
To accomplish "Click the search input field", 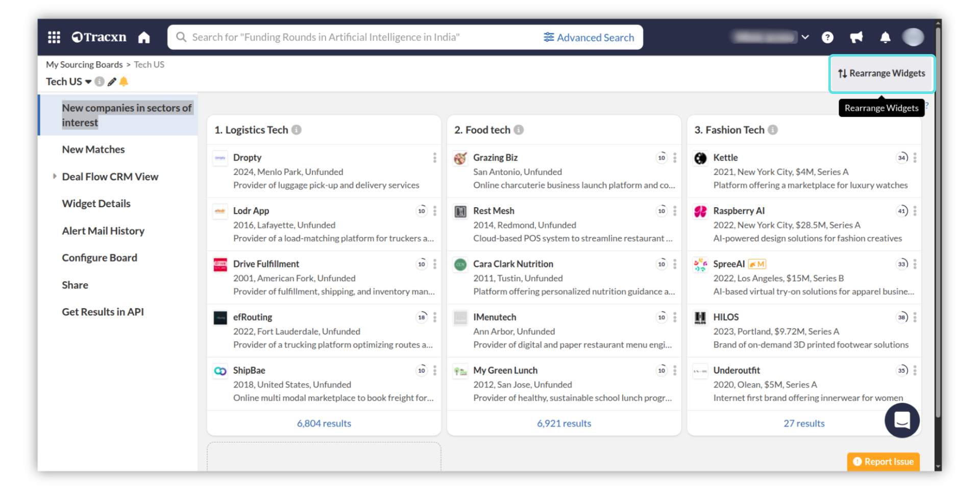I will pyautogui.click(x=357, y=37).
